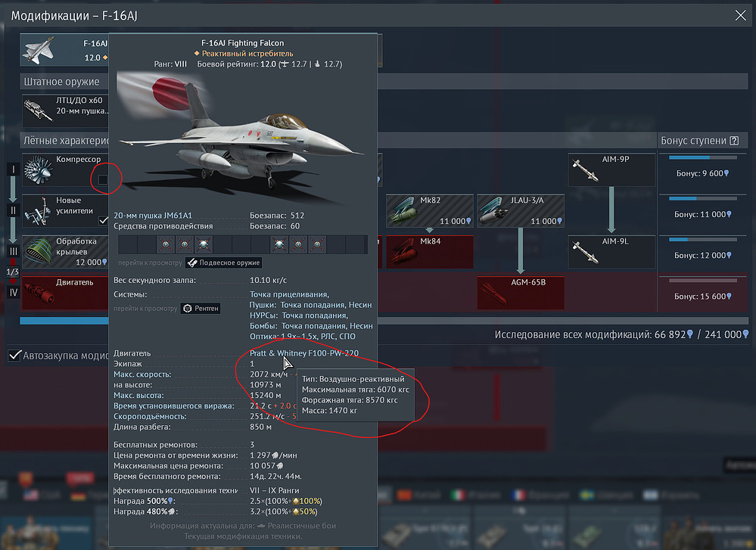The width and height of the screenshot is (756, 550).
Task: Open the Рентген x-ray view button
Action: point(201,309)
